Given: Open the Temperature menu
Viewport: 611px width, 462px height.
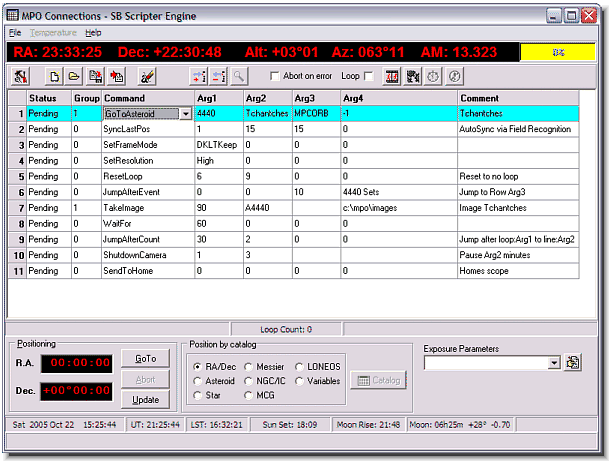Looking at the screenshot, I should pos(53,33).
